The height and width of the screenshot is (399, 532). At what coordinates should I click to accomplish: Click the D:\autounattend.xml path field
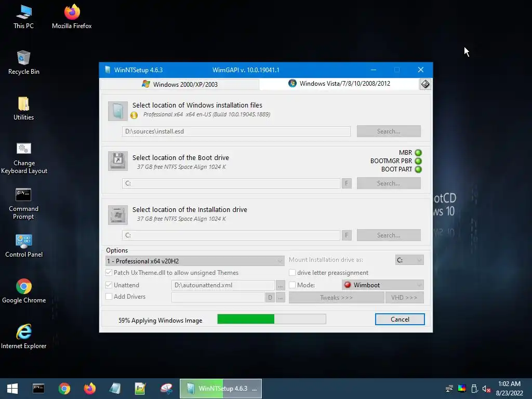click(223, 285)
